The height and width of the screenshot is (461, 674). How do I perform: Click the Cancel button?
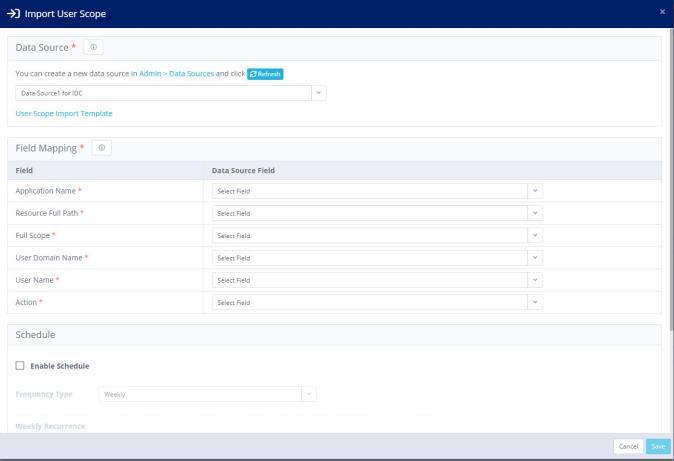point(628,446)
